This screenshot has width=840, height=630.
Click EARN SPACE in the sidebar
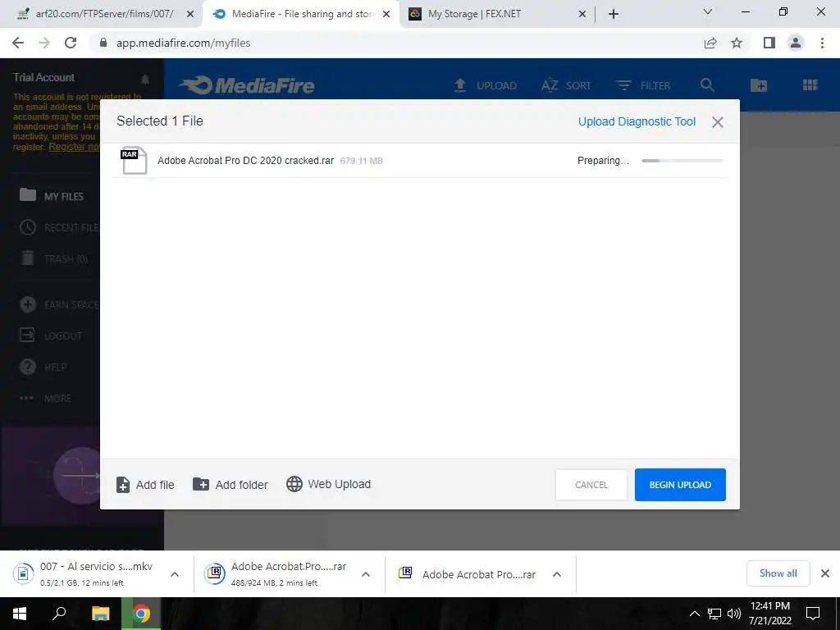pyautogui.click(x=59, y=305)
